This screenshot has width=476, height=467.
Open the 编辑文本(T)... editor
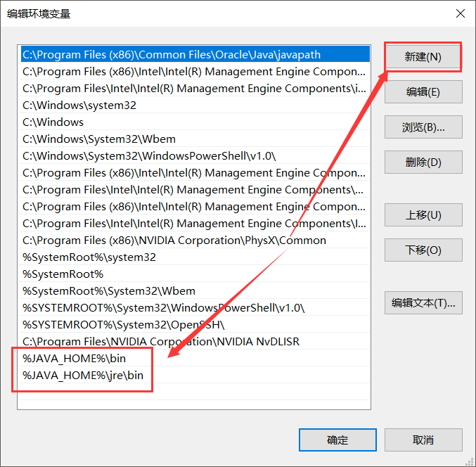423,303
